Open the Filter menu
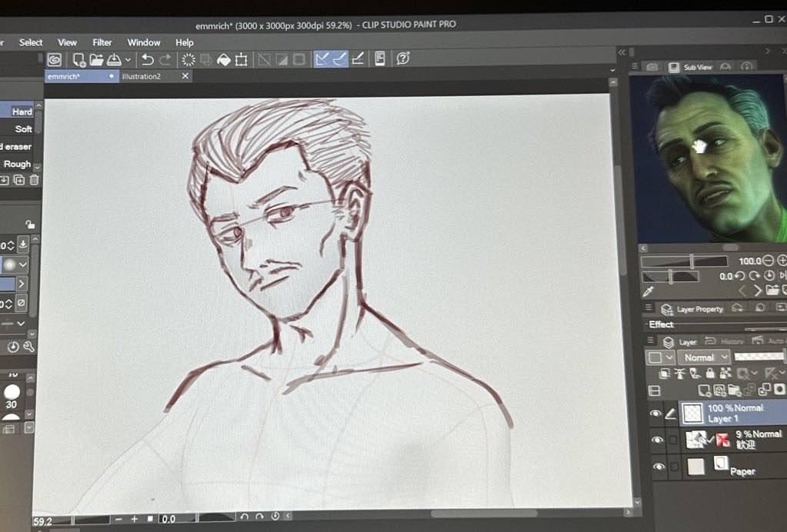Viewport: 787px width, 532px height. tap(102, 42)
